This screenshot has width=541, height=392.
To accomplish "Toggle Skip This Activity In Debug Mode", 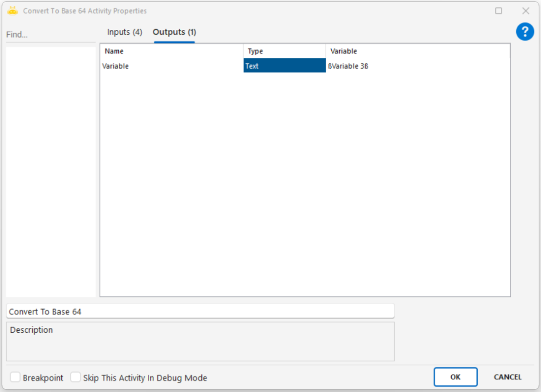I will tap(76, 377).
